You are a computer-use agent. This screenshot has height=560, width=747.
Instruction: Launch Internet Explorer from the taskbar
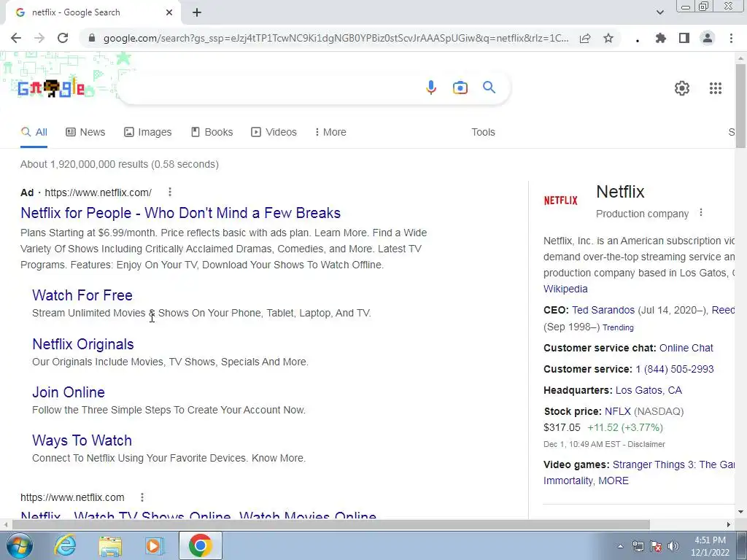point(65,545)
